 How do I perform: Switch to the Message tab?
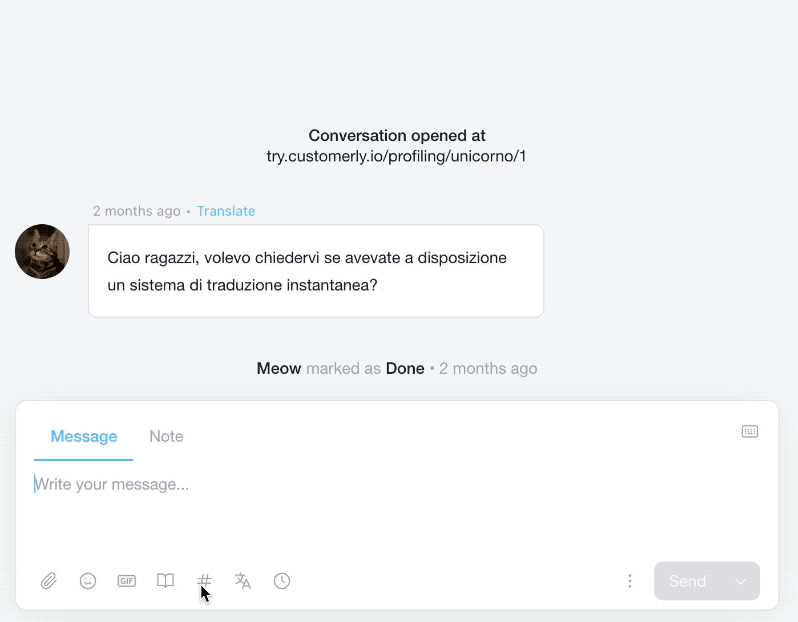[84, 436]
